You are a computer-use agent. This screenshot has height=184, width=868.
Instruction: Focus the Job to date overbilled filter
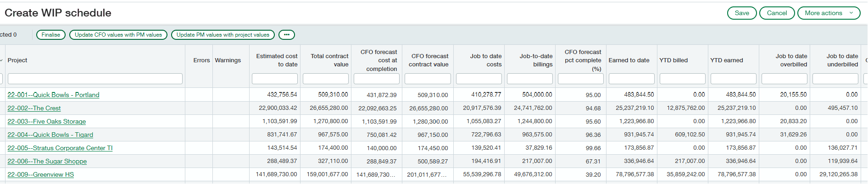(785, 79)
